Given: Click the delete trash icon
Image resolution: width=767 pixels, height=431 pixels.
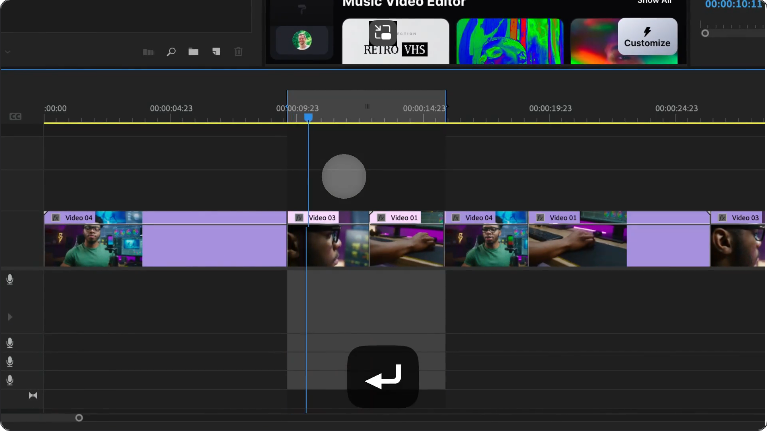Looking at the screenshot, I should (238, 51).
